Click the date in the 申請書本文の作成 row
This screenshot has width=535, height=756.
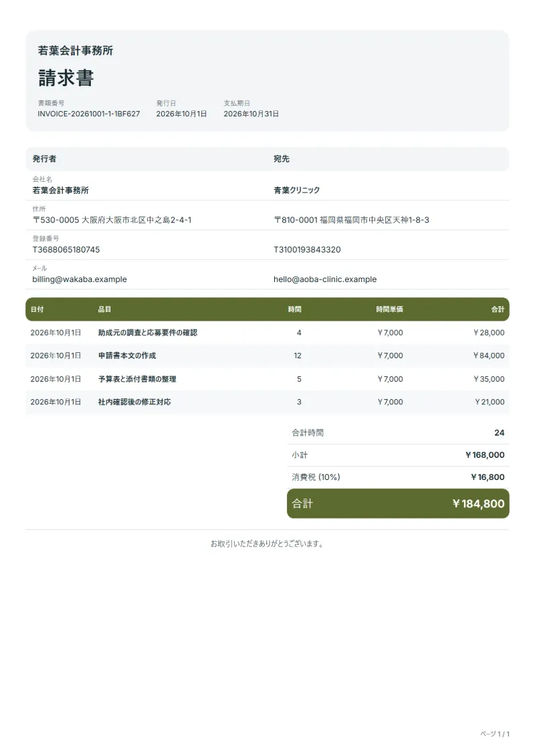click(56, 356)
